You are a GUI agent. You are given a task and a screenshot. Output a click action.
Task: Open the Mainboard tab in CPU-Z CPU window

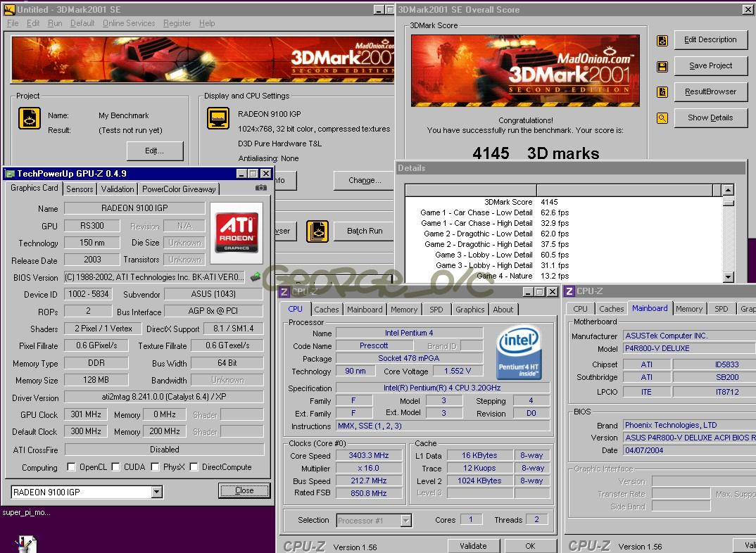click(365, 310)
